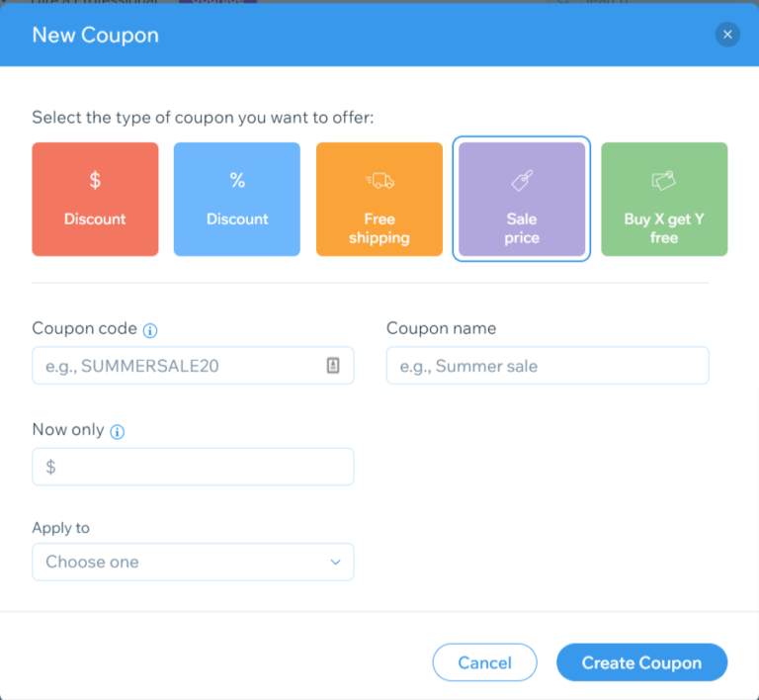This screenshot has height=700, width=759.
Task: Choose the red $ Discount coupon type
Action: tap(95, 200)
